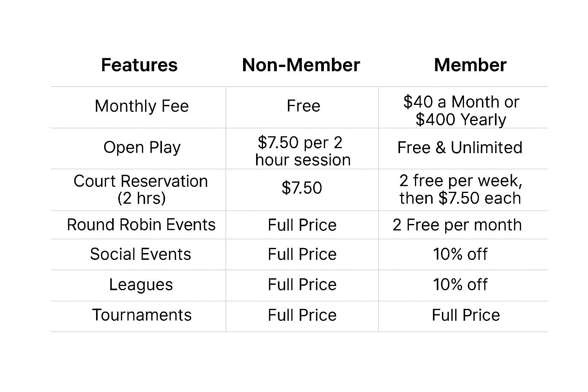The image size is (588, 392).
Task: Select the Court Reservation (2 hrs) label
Action: point(141,189)
